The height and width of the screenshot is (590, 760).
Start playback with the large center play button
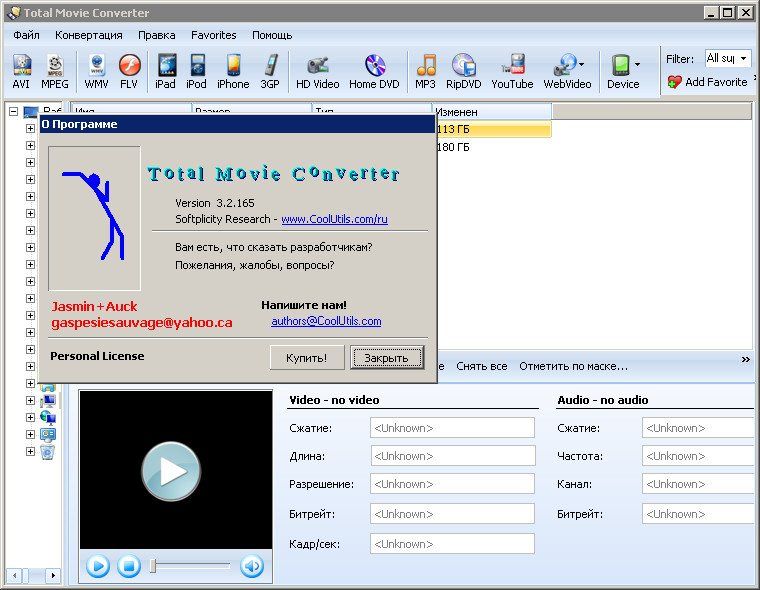(x=171, y=471)
